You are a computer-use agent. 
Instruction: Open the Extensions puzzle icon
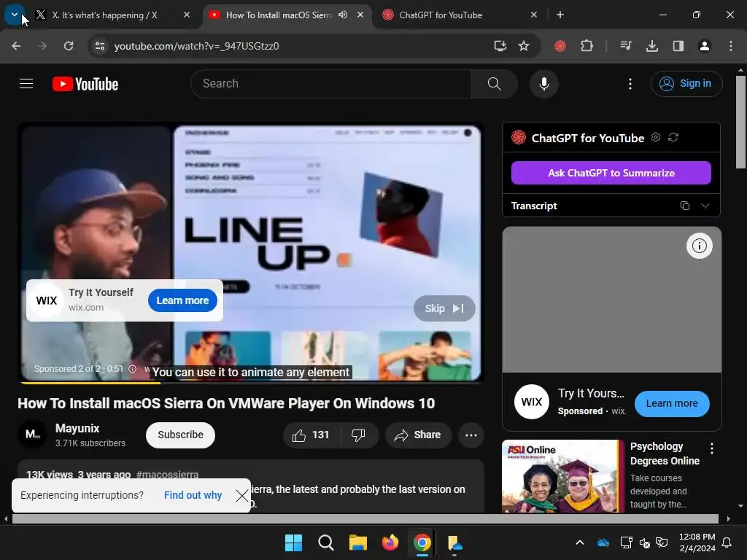[587, 46]
